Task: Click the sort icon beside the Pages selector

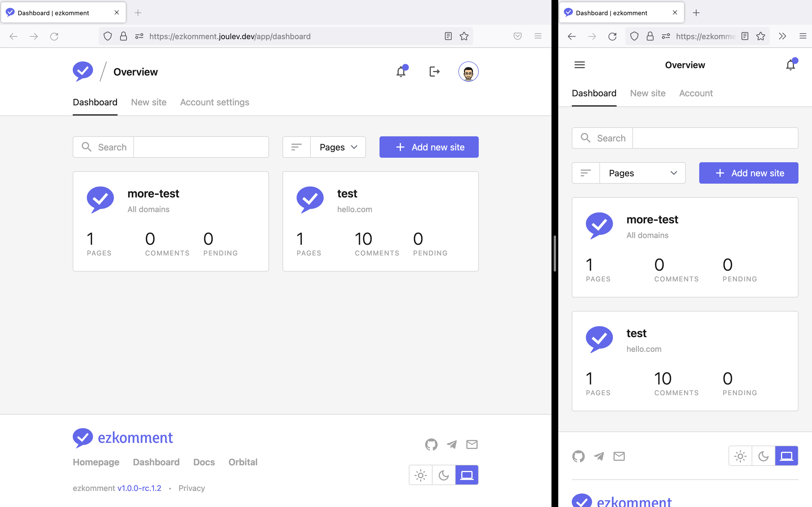Action: coord(296,147)
